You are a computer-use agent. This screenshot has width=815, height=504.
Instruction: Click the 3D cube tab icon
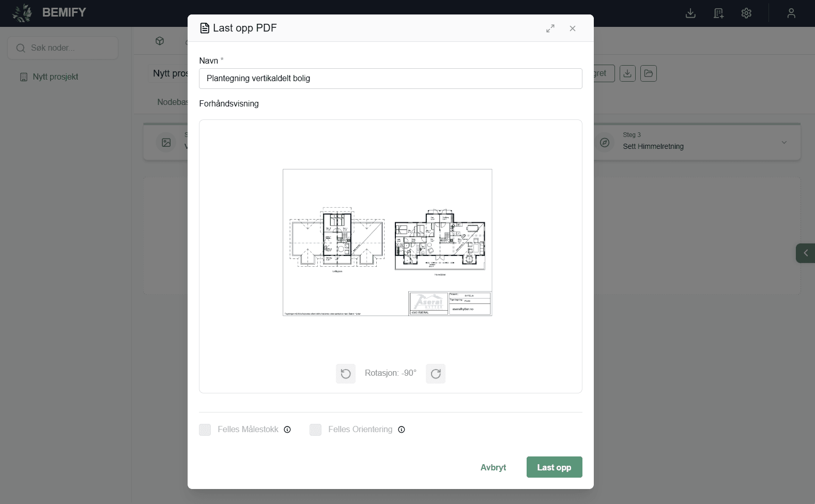(160, 41)
